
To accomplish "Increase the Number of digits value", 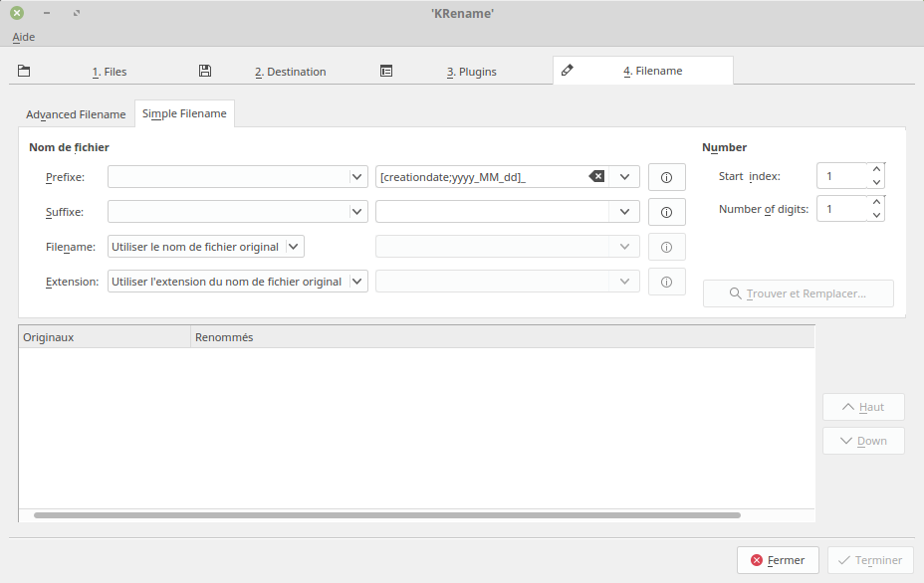I will (876, 203).
